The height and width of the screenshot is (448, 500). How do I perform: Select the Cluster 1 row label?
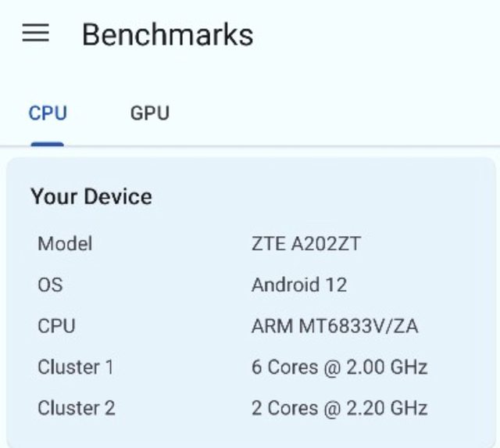76,367
